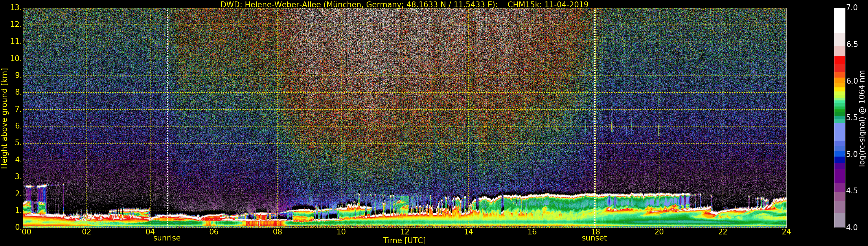Viewport: 868px width, 246px height.
Task: Click the colorbar tick label 6.5
Action: pos(852,45)
